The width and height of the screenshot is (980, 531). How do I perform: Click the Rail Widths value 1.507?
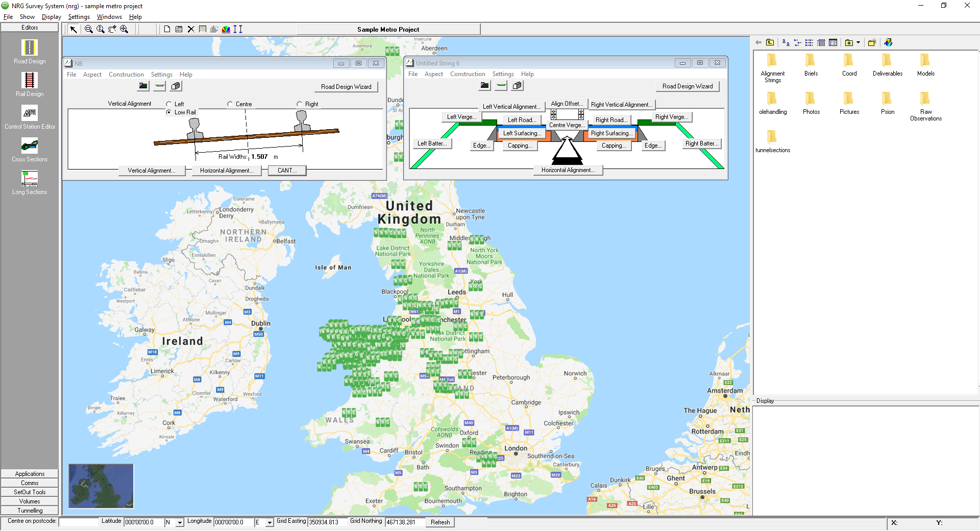(259, 157)
